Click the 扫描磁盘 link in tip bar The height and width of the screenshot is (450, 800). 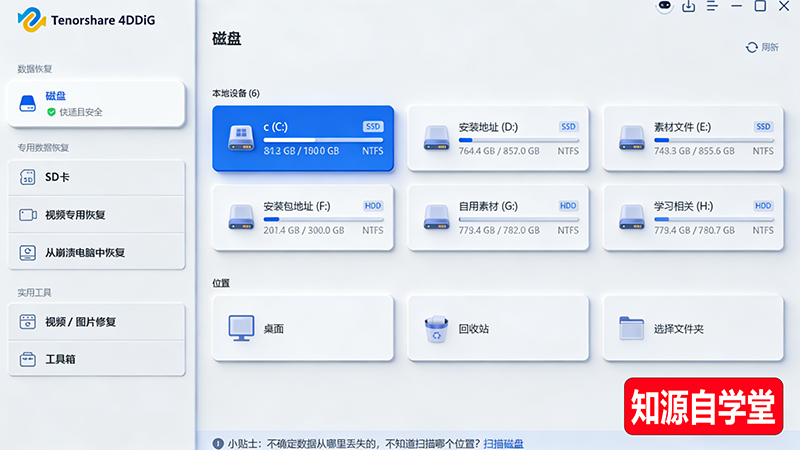(503, 443)
